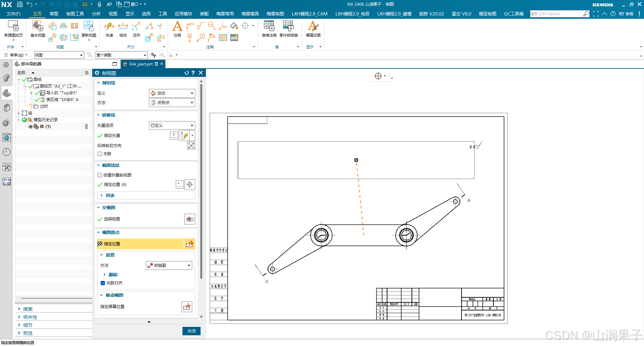Toggle the Associative checkbox (关联)

pos(100,154)
